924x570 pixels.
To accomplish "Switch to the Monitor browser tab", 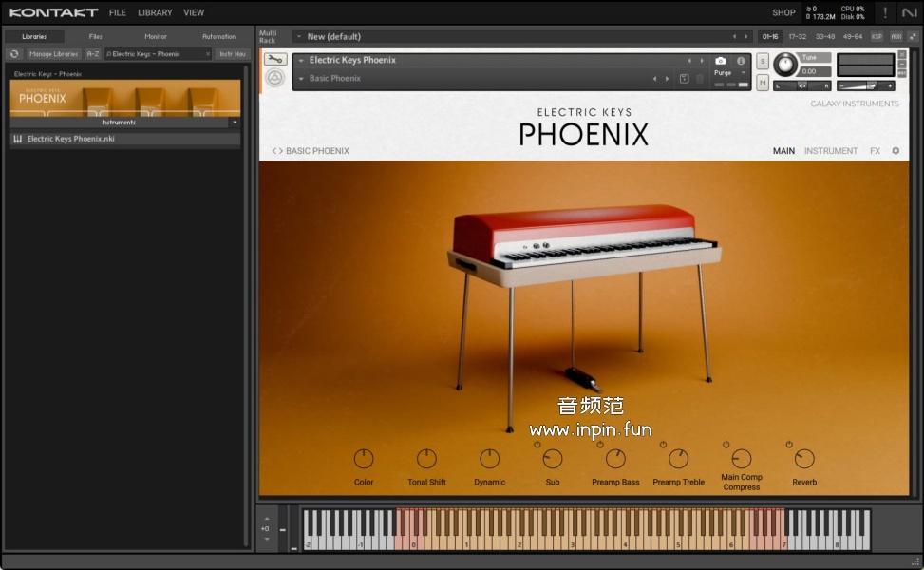I will (x=156, y=36).
